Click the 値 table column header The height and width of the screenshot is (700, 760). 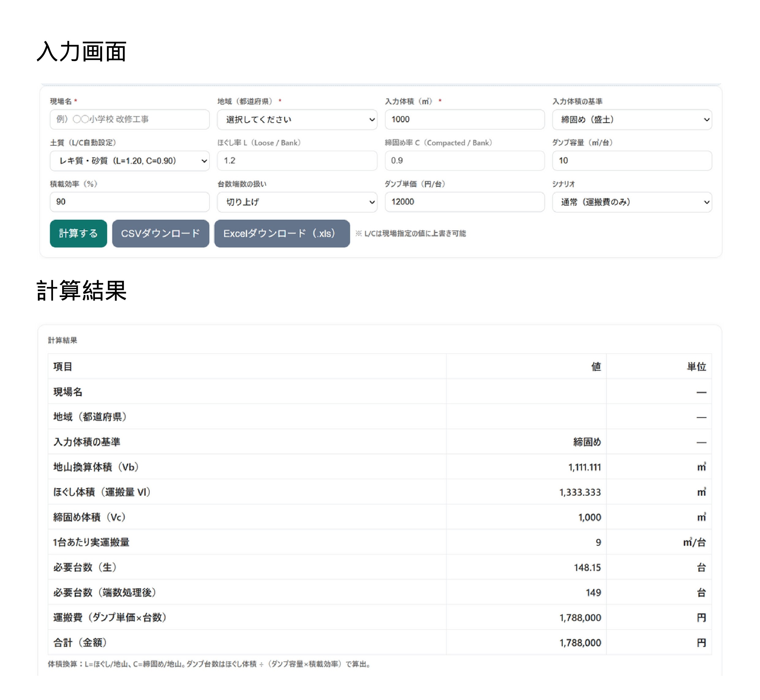(x=596, y=366)
